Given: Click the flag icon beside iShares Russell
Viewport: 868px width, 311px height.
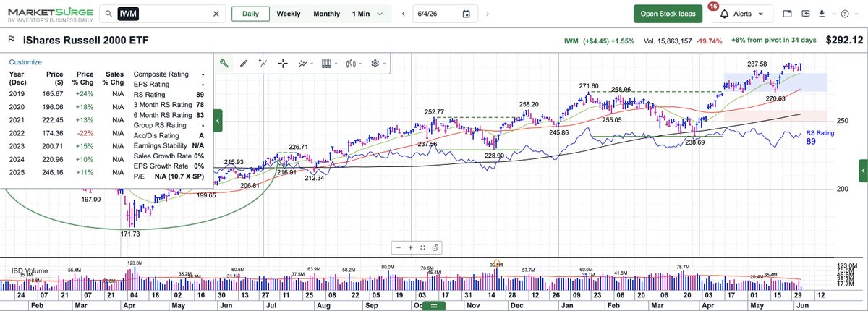Looking at the screenshot, I should [x=11, y=41].
